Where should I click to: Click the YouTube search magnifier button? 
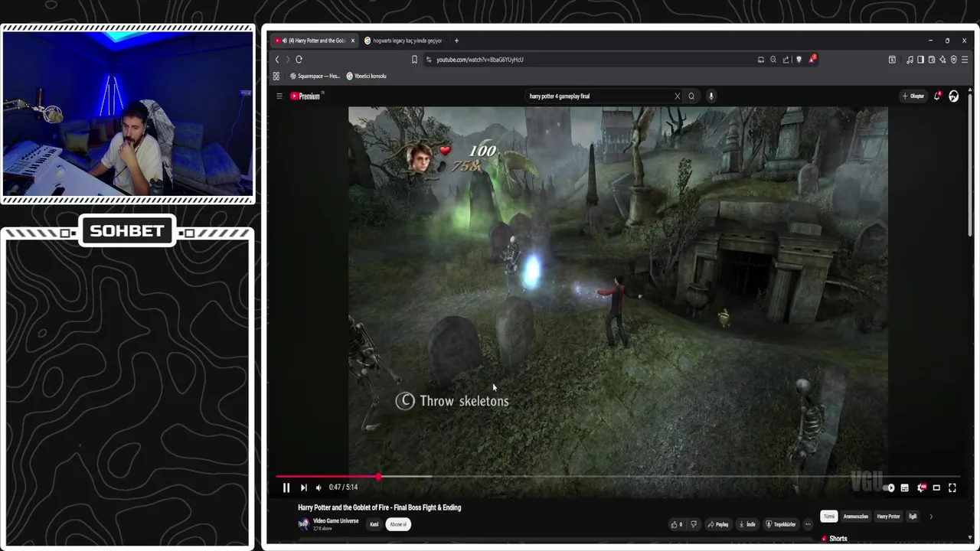pyautogui.click(x=691, y=96)
